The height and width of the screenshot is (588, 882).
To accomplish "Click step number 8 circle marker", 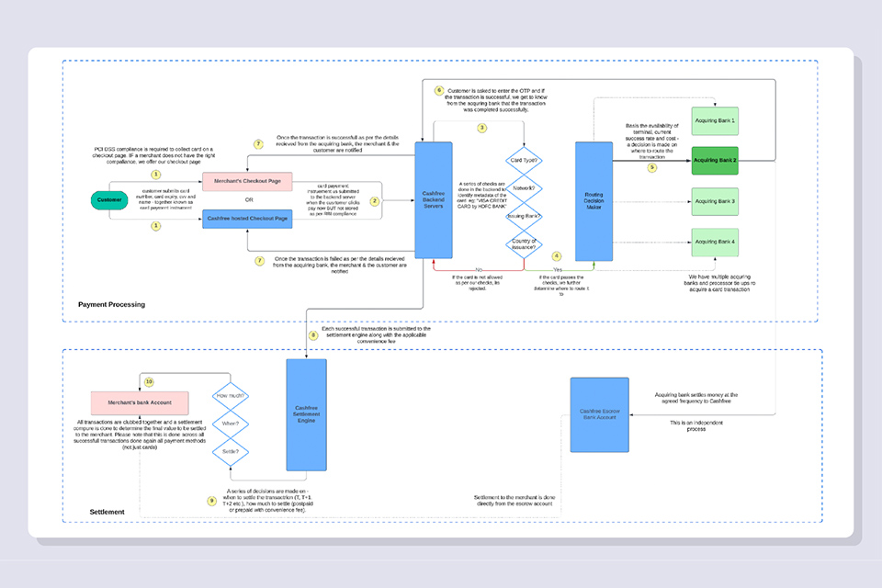I will tap(313, 335).
